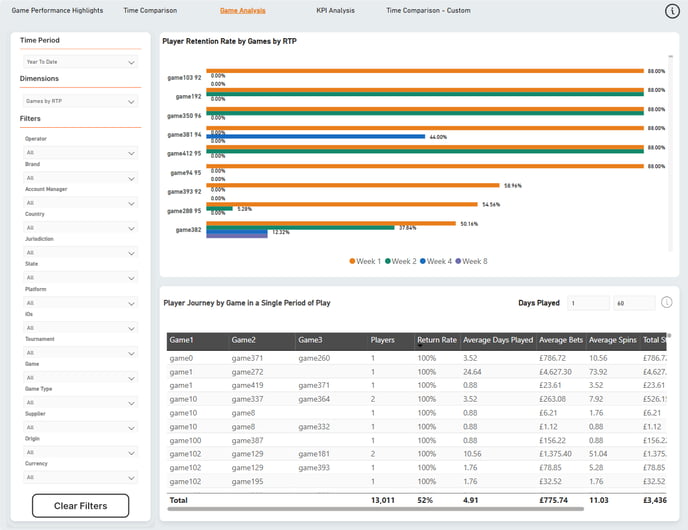Click the Days Played minimum value field
Image resolution: width=688 pixels, height=530 pixels.
click(588, 303)
